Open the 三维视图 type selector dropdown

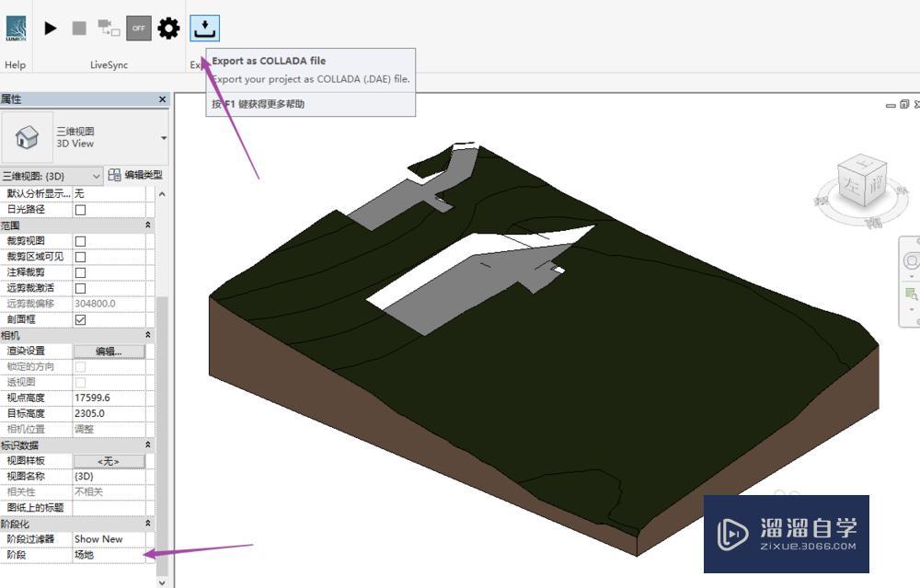point(164,138)
